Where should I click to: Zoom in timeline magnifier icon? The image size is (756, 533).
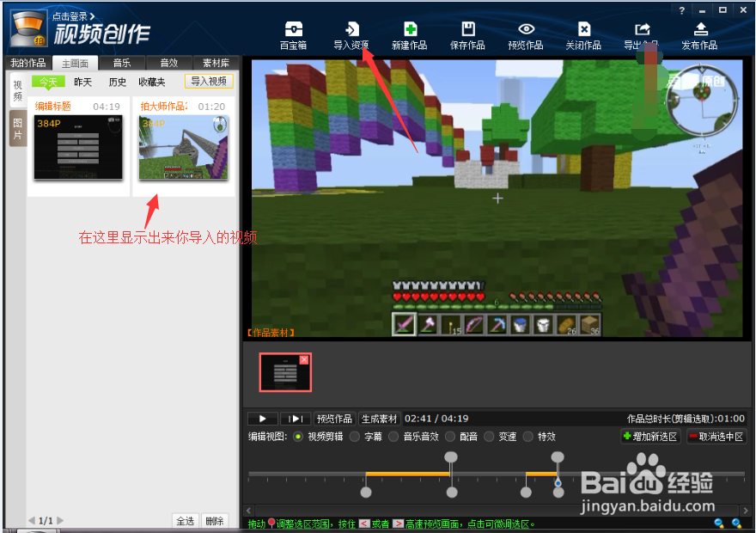736,523
